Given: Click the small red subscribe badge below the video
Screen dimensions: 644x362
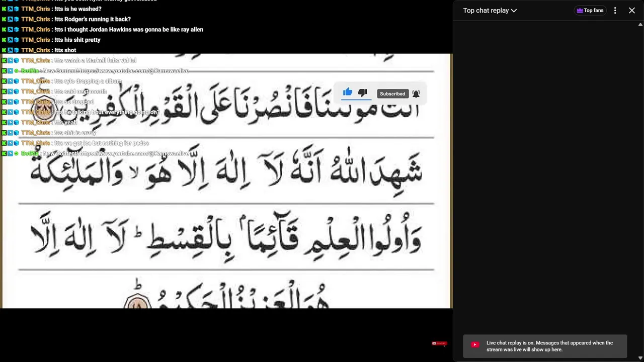Looking at the screenshot, I should pos(439,343).
